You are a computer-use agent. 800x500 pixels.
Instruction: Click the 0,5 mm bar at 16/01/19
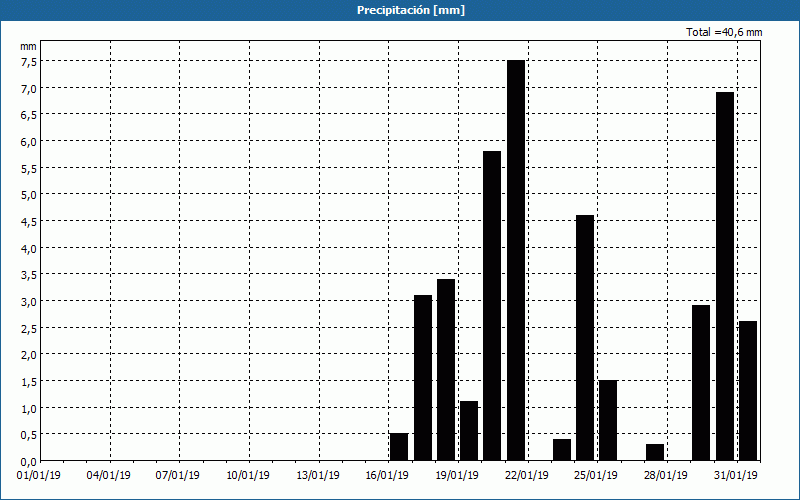click(399, 447)
